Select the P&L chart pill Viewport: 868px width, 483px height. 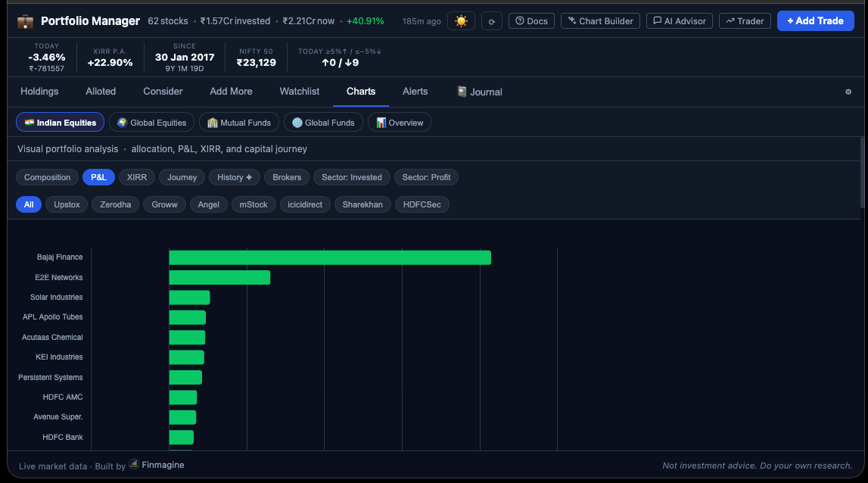click(98, 177)
